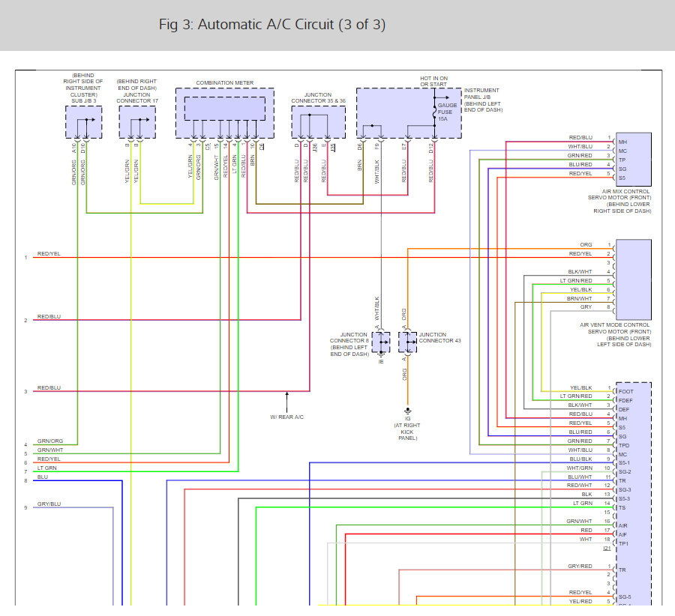Select the SG-5 terminal label
The image size is (675, 616).
pos(625,597)
